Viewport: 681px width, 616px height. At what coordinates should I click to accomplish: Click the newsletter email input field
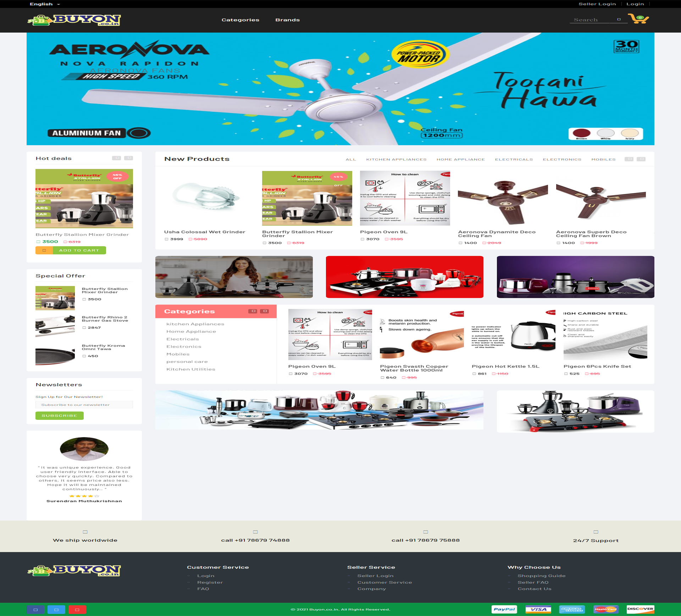coord(84,405)
